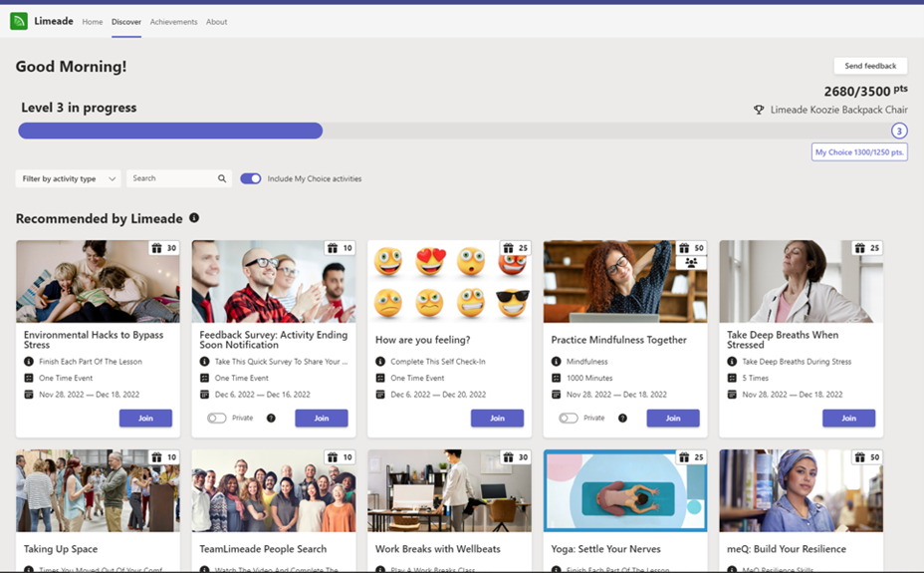Join the How are you feeling activity
Viewport: 924px width, 573px height.
[x=498, y=418]
